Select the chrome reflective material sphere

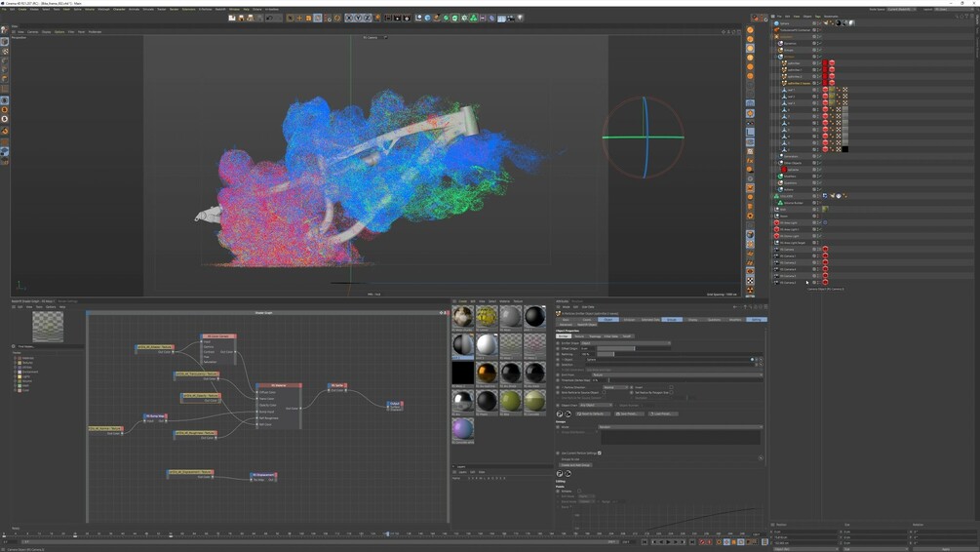[462, 400]
